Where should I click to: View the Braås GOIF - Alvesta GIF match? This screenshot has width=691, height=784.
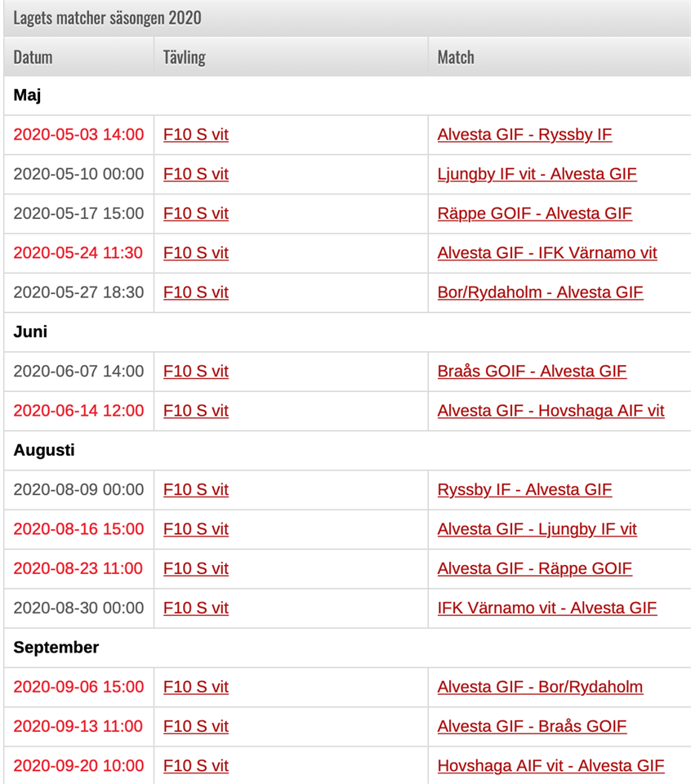tap(532, 372)
